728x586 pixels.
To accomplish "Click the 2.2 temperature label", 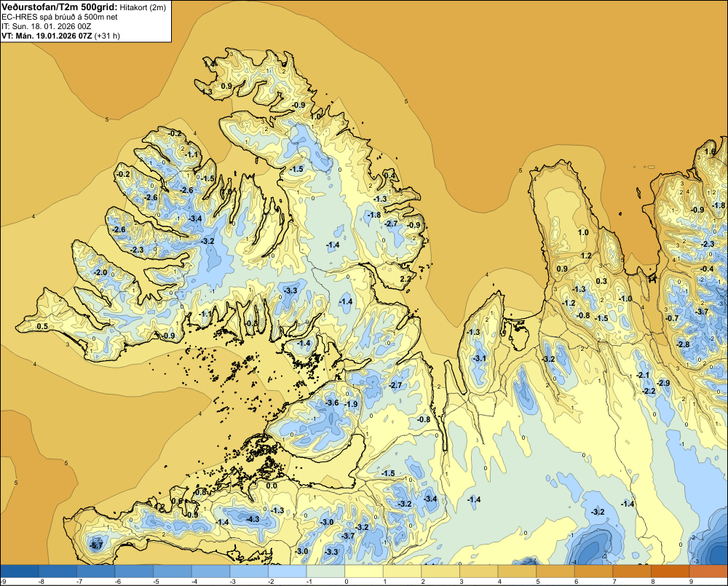I will [405, 279].
